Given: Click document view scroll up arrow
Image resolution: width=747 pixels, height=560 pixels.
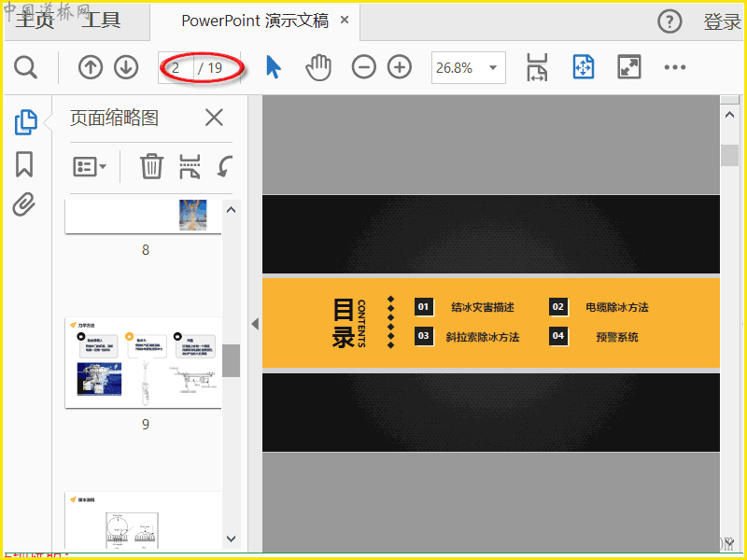Looking at the screenshot, I should click(729, 115).
